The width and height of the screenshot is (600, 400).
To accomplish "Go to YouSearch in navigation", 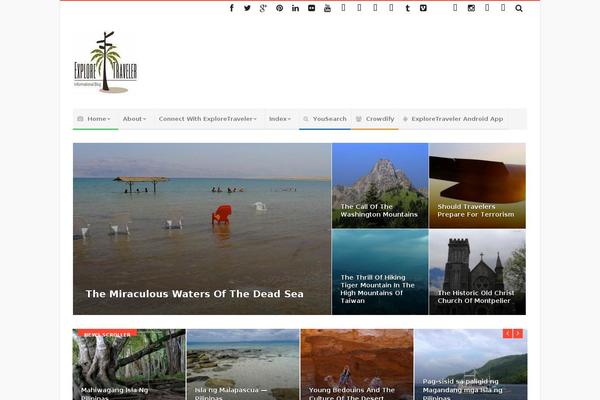I will coord(325,119).
